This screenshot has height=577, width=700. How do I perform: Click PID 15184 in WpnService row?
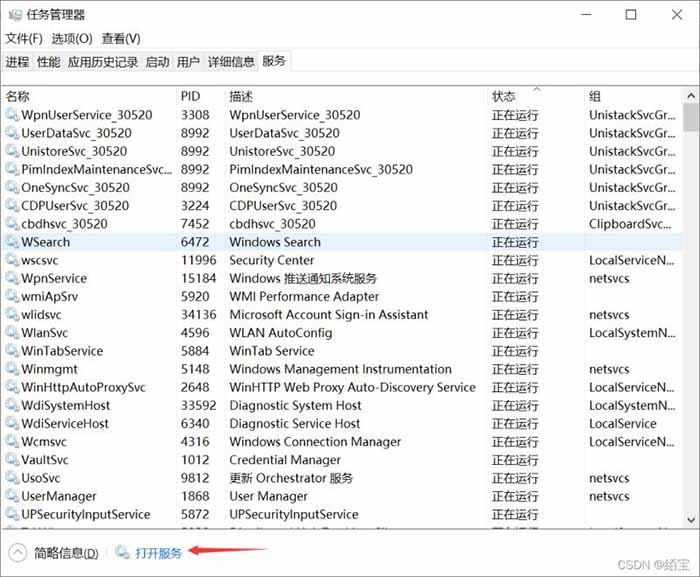coord(198,278)
